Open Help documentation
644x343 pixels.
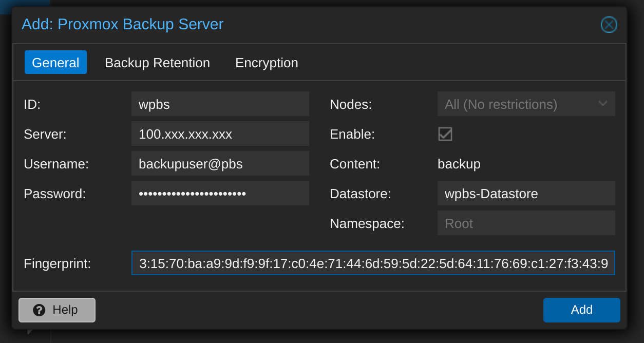(x=57, y=310)
